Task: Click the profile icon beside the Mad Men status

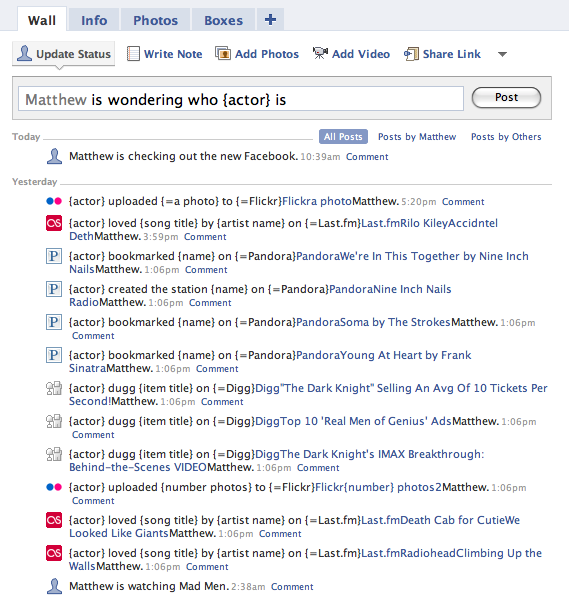Action: pyautogui.click(x=54, y=586)
